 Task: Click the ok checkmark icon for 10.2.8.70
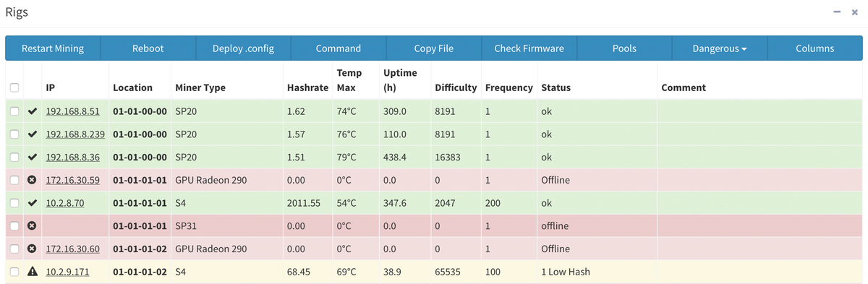click(x=32, y=203)
